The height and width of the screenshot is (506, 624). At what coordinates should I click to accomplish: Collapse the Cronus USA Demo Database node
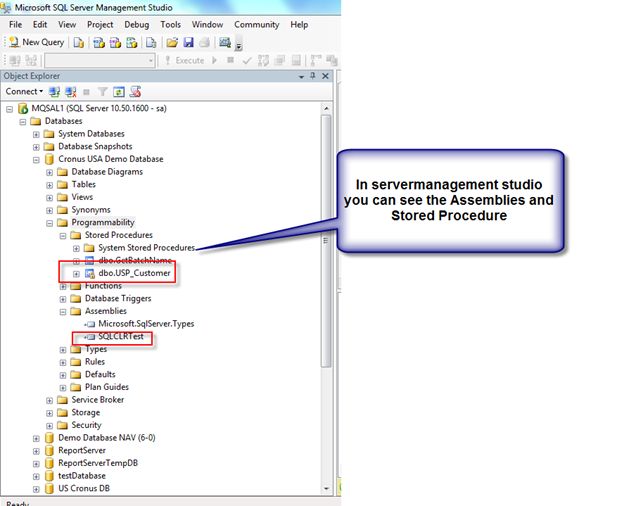(36, 160)
